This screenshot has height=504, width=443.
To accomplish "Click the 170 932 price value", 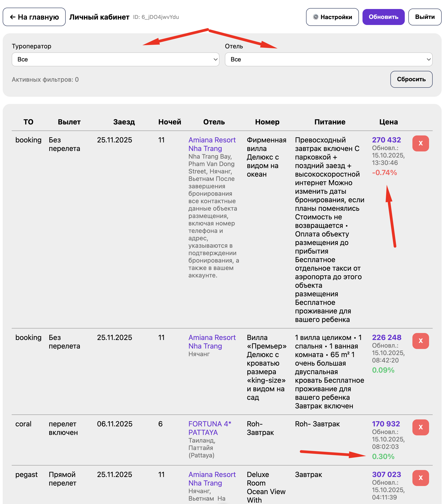I will [386, 424].
